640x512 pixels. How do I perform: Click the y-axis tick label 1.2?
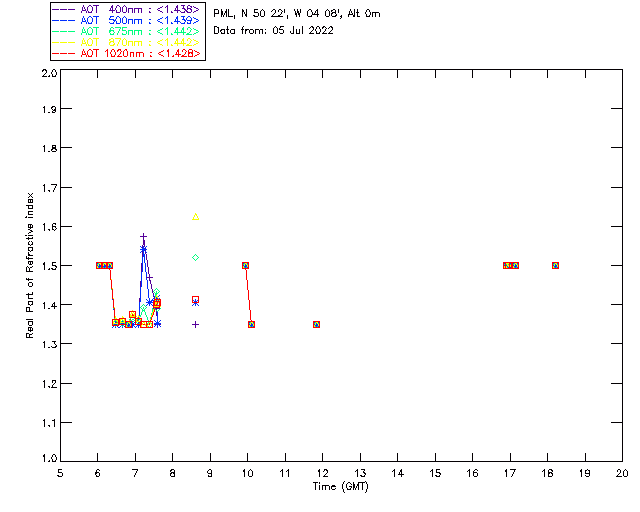tap(50, 384)
